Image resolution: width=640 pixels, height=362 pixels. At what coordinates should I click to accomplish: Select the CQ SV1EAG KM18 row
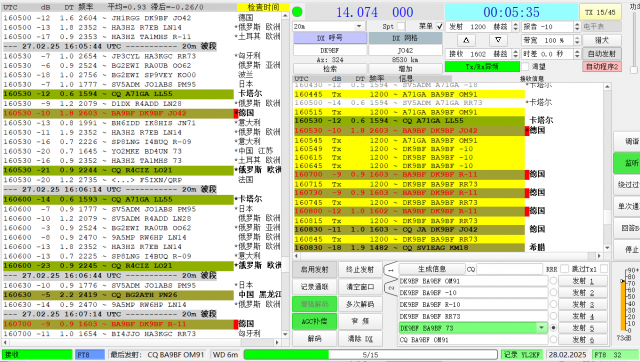(409, 247)
